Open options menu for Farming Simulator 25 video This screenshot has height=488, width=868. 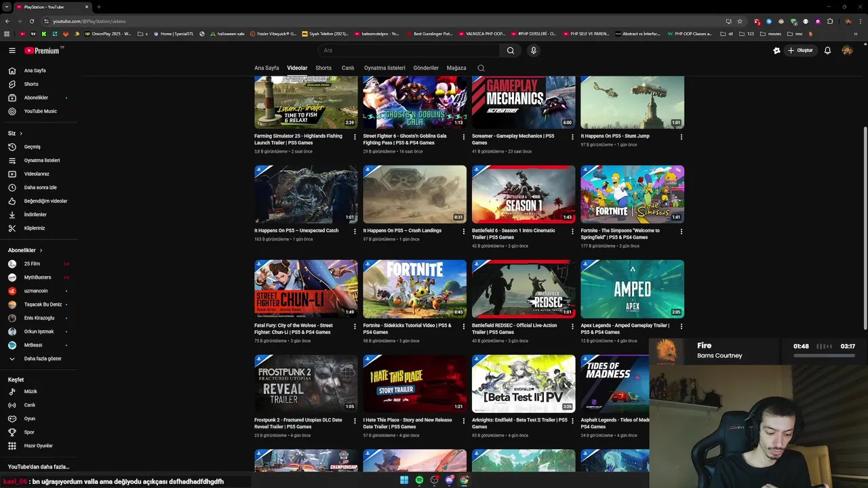(x=355, y=137)
